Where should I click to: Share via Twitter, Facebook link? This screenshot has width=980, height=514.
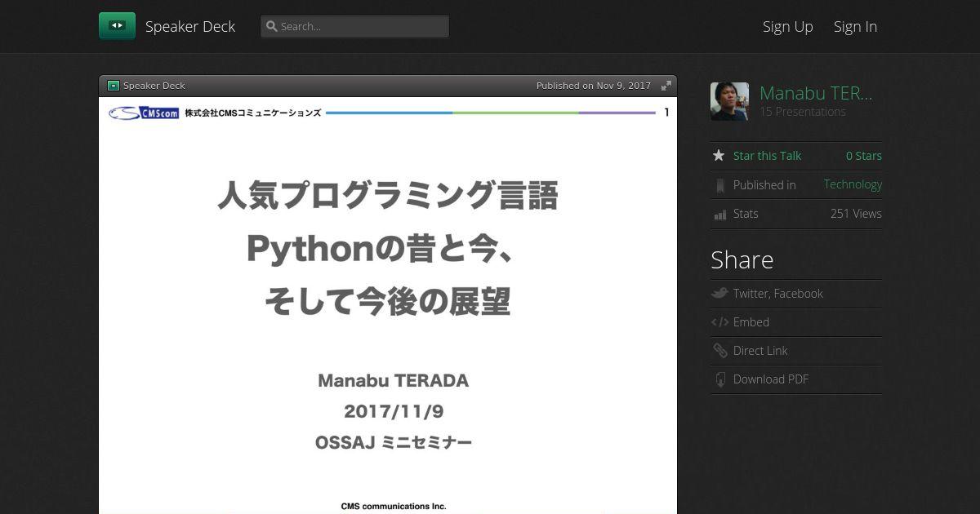click(777, 294)
